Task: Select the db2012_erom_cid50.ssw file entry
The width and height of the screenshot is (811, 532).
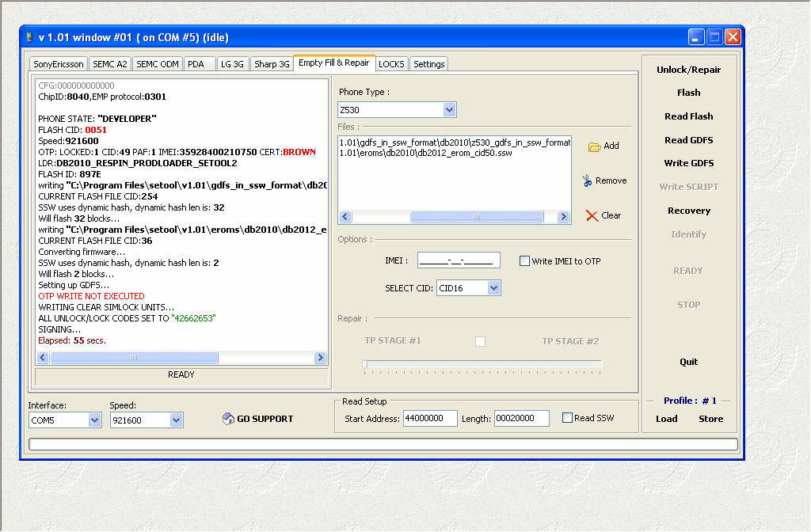Action: coord(425,153)
